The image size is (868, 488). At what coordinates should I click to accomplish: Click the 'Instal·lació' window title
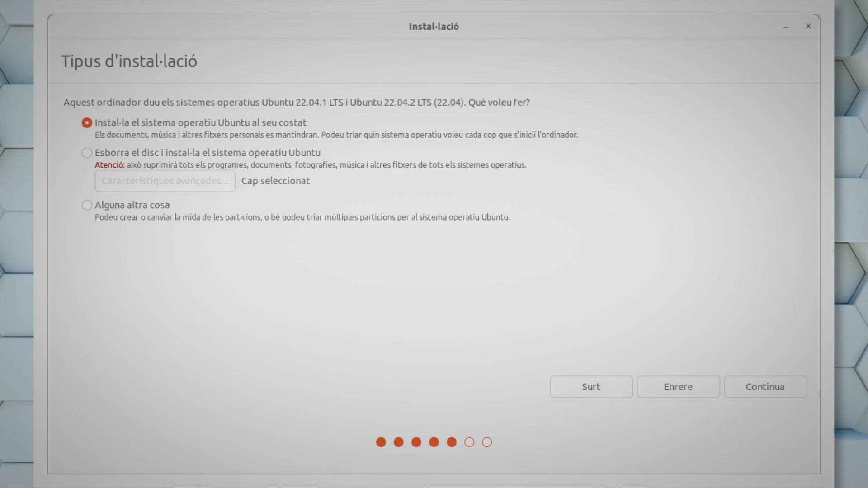pos(434,27)
